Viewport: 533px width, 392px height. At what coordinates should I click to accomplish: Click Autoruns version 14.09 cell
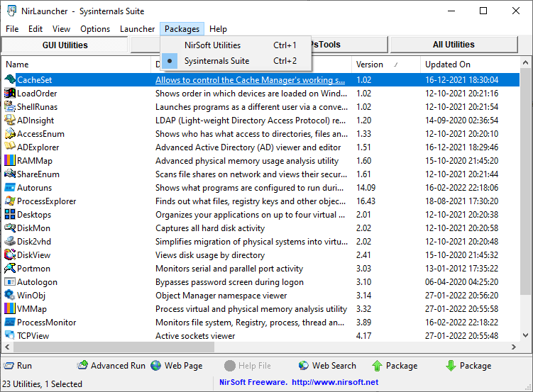click(x=366, y=188)
